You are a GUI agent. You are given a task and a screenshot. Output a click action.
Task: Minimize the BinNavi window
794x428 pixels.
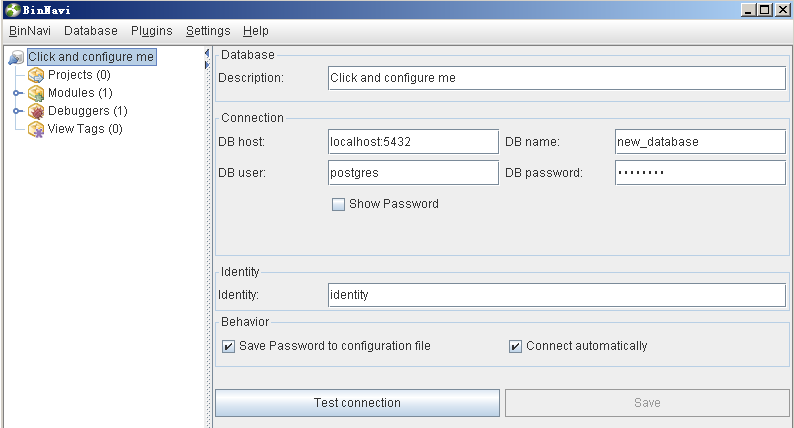(x=748, y=10)
